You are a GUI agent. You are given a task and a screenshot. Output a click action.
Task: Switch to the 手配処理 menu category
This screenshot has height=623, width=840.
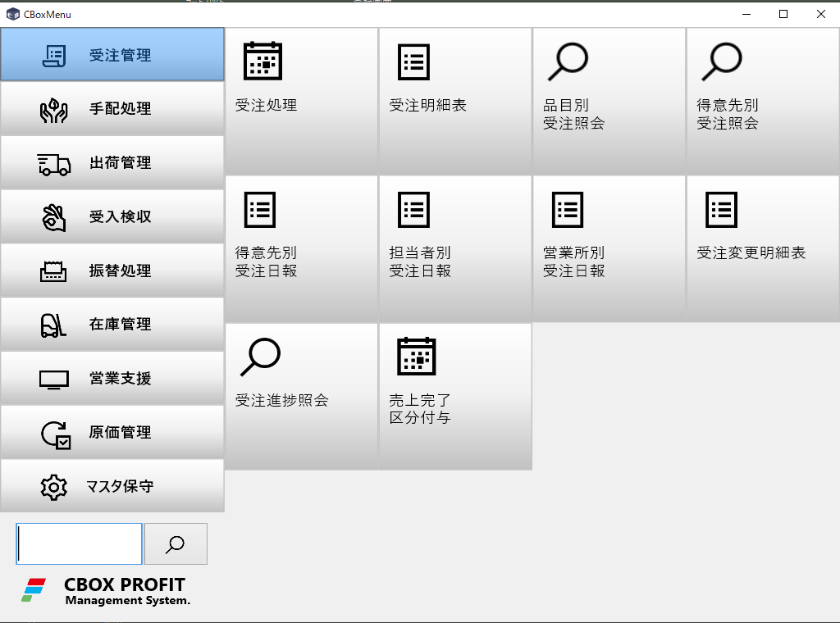pos(112,109)
